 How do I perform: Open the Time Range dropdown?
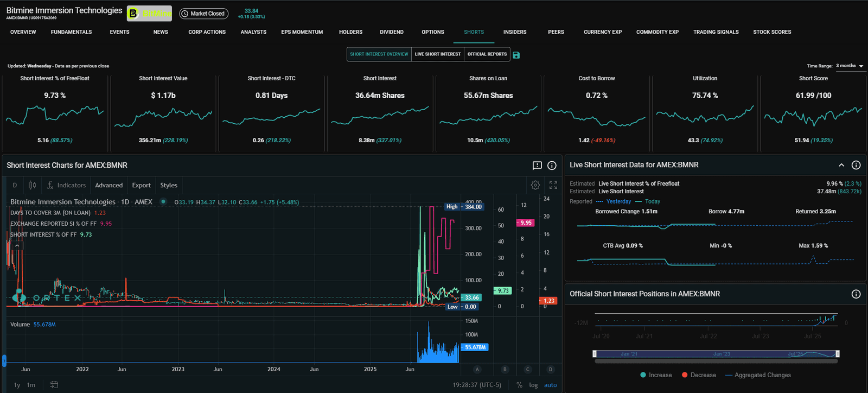coord(850,66)
